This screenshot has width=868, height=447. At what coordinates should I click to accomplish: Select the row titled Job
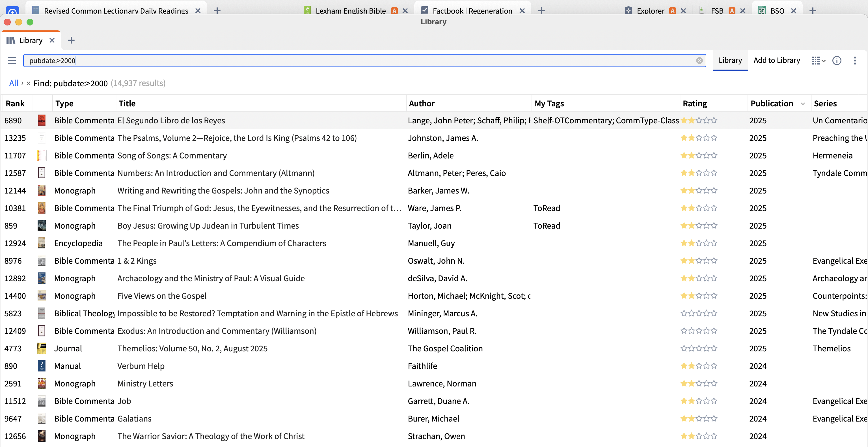point(434,401)
